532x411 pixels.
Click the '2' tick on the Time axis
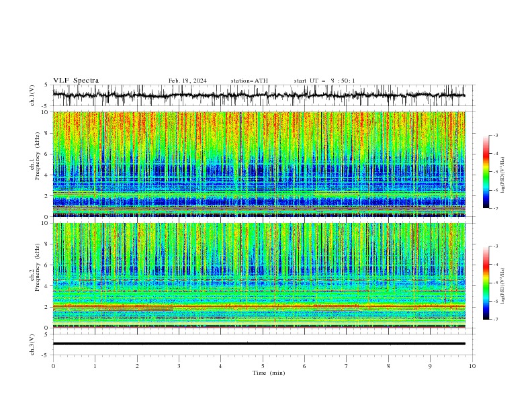click(137, 366)
